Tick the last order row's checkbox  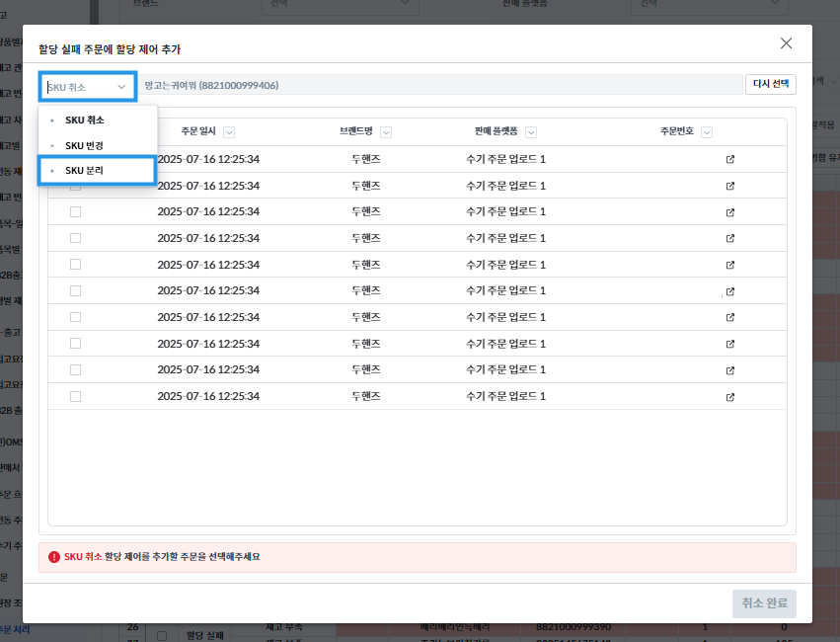pyautogui.click(x=76, y=397)
